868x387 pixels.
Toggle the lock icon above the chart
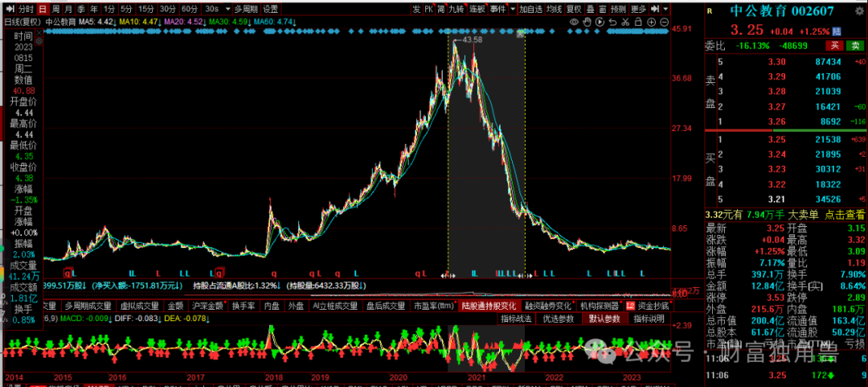coord(637,22)
